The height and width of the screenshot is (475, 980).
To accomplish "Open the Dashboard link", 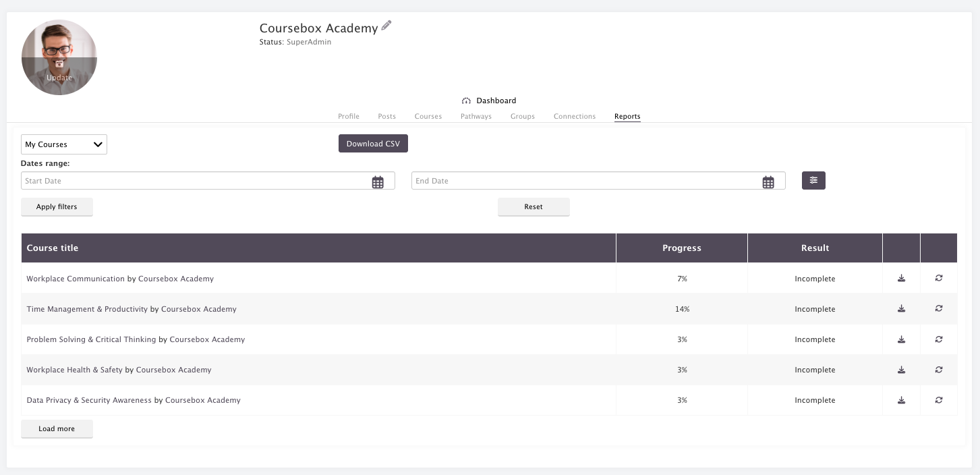I will tap(489, 101).
